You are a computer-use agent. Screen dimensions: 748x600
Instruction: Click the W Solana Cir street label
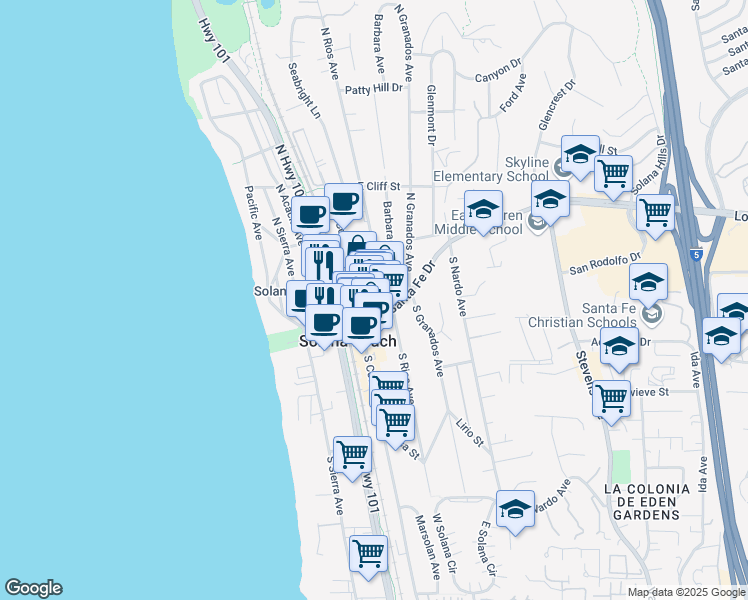click(445, 543)
